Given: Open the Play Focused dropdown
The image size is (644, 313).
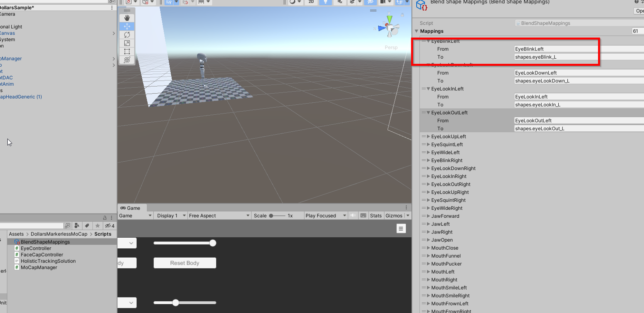Looking at the screenshot, I should (x=326, y=216).
